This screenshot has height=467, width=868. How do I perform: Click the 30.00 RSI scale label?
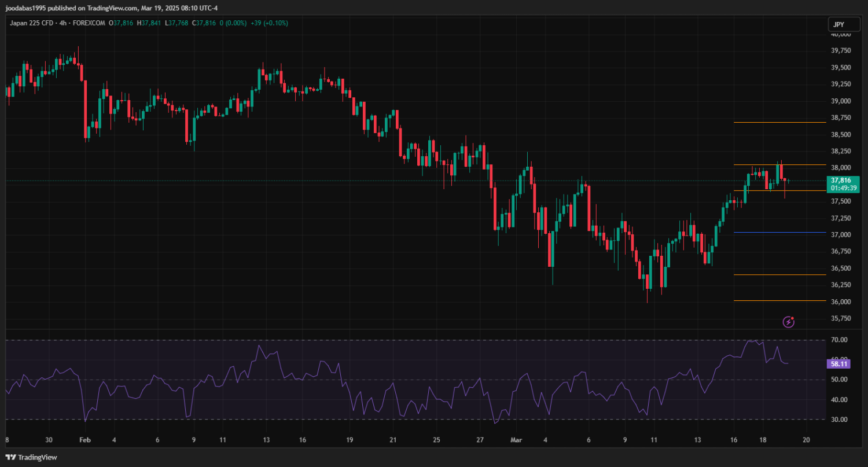(x=840, y=420)
